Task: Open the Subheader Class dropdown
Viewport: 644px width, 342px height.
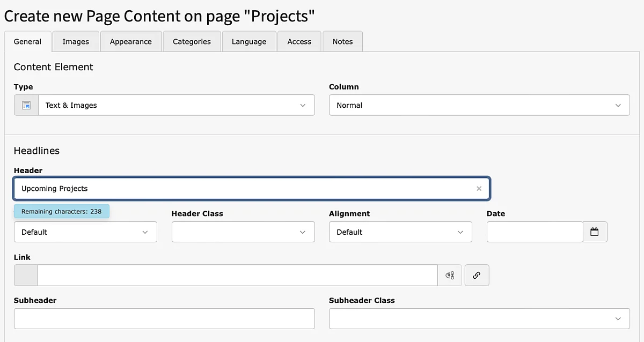Action: click(479, 319)
